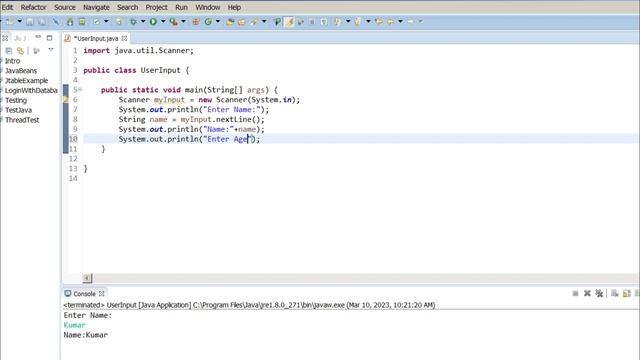The image size is (640, 360).
Task: Toggle Word Wrap in the toolbar
Action: pyautogui.click(x=301, y=21)
